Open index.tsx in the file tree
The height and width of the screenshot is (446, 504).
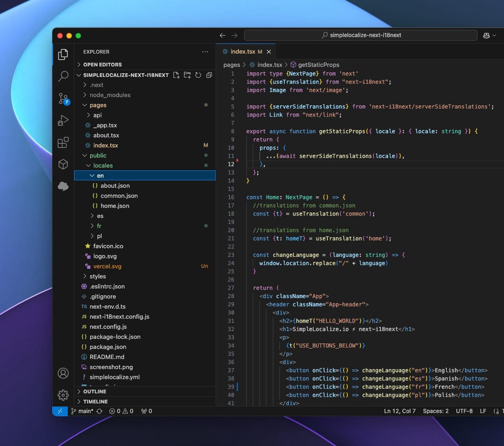[x=145, y=145]
